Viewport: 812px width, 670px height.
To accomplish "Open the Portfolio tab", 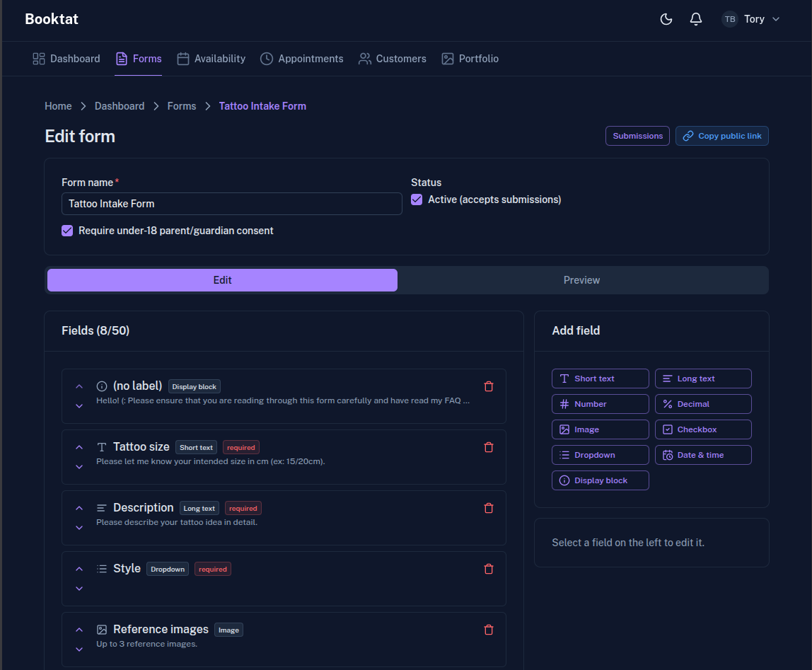I will (x=470, y=59).
